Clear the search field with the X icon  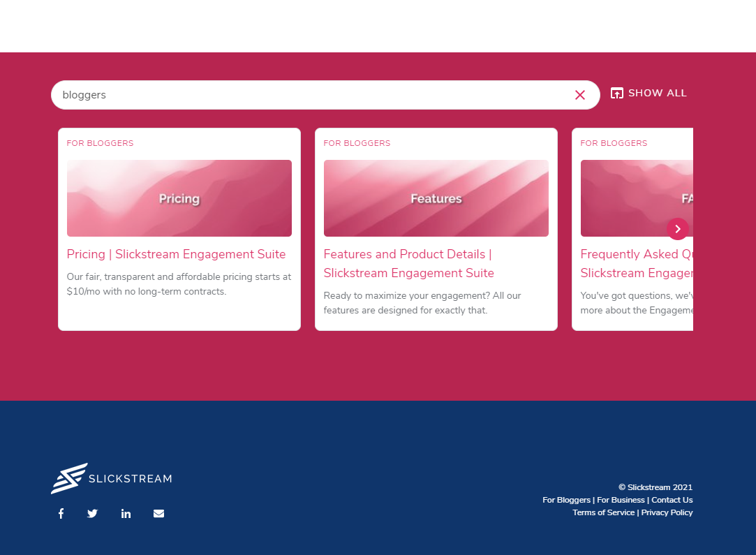(580, 95)
